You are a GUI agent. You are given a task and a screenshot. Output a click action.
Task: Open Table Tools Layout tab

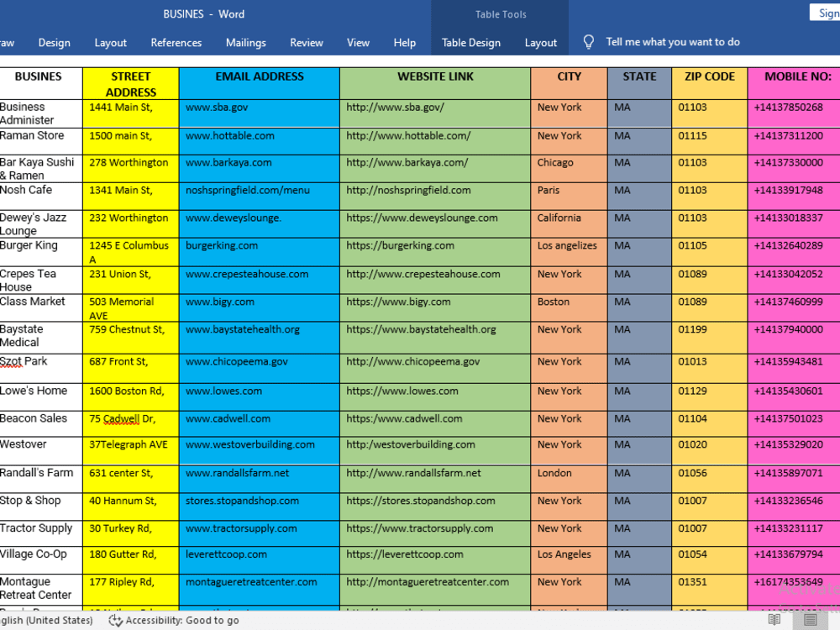(540, 42)
